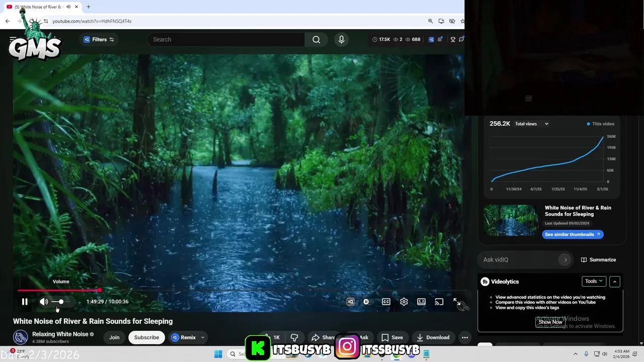
Task: Click See similar thumbnails
Action: (573, 234)
